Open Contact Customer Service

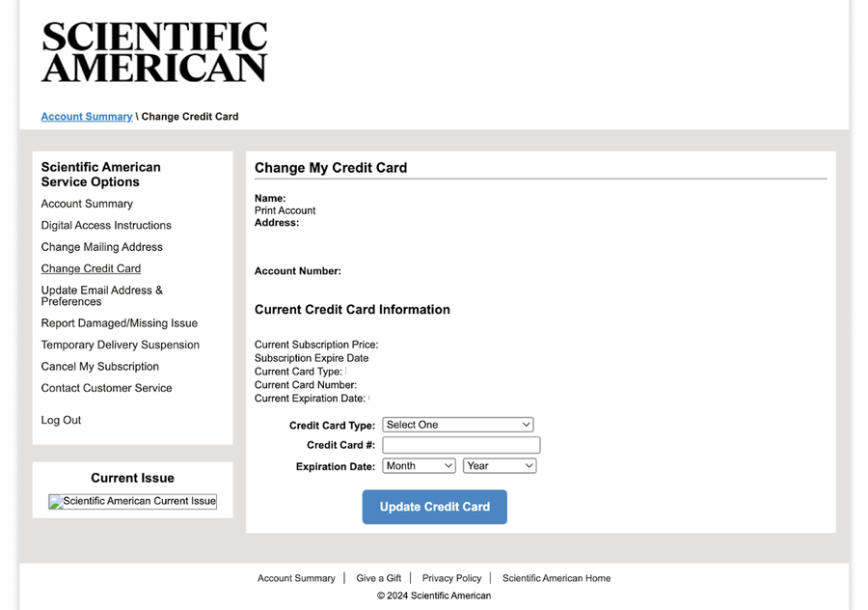tap(106, 388)
